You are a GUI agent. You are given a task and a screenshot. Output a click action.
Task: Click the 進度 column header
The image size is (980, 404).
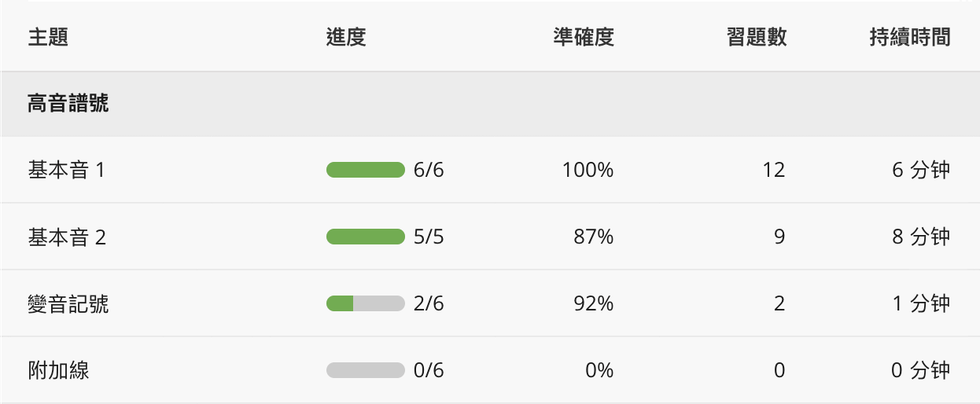click(346, 37)
